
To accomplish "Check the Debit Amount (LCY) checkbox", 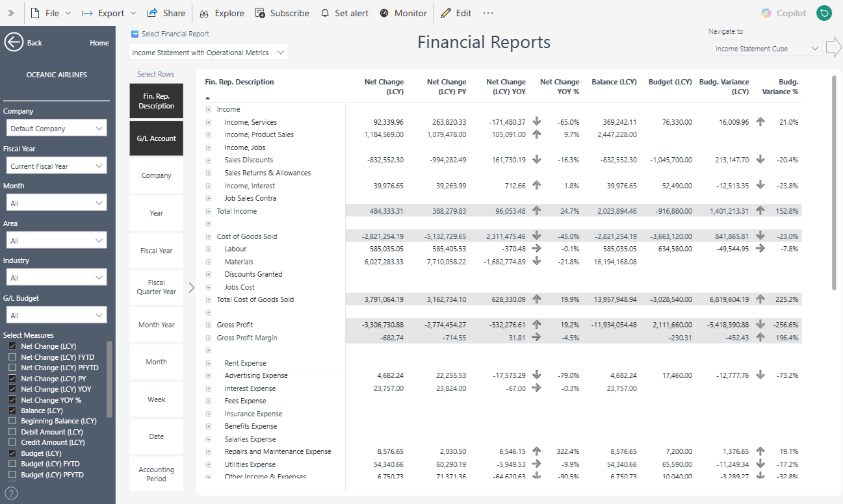I will (x=12, y=432).
